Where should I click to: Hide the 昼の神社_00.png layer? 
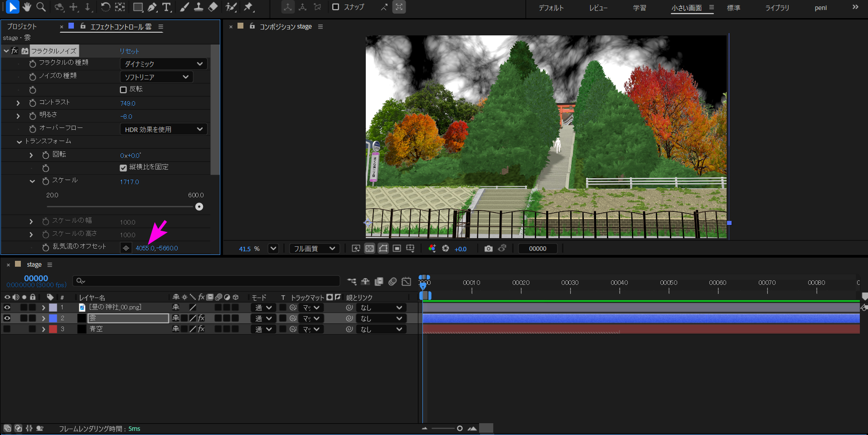click(x=7, y=308)
